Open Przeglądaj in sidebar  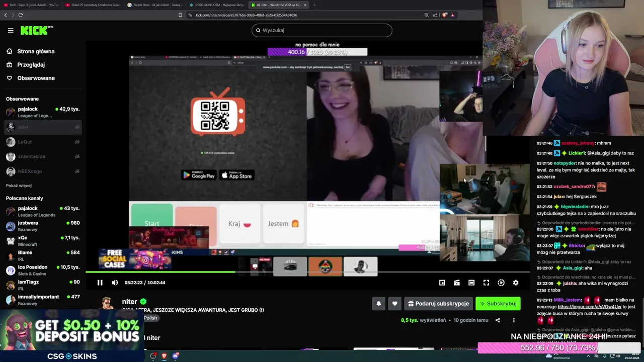[25, 65]
